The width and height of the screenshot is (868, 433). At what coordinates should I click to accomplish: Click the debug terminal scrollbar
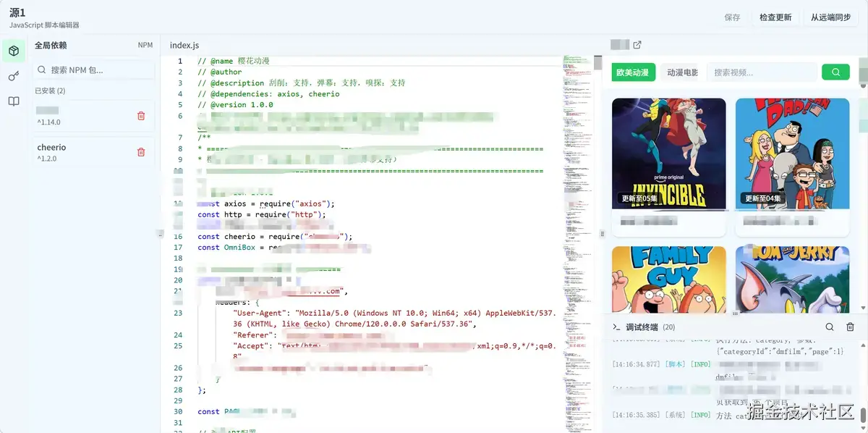click(x=862, y=414)
